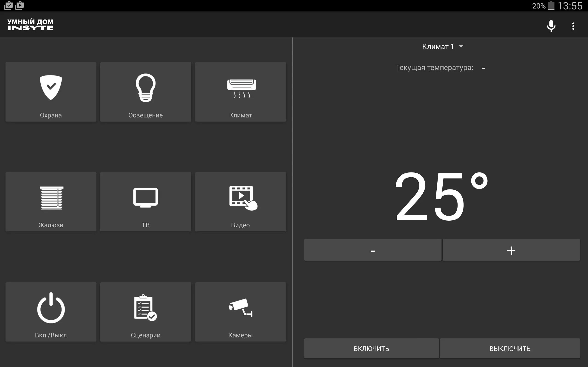Open the Охрана security shield tile
The height and width of the screenshot is (367, 588).
pyautogui.click(x=51, y=92)
